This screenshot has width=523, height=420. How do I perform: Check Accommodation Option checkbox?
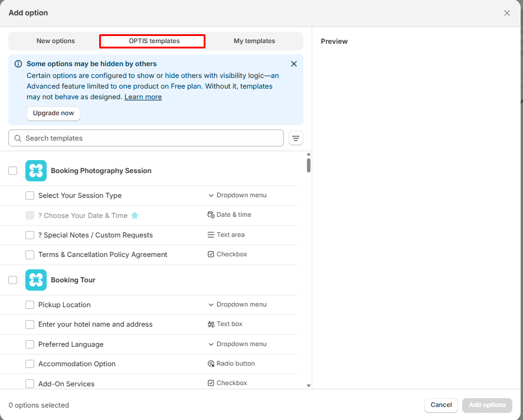30,364
